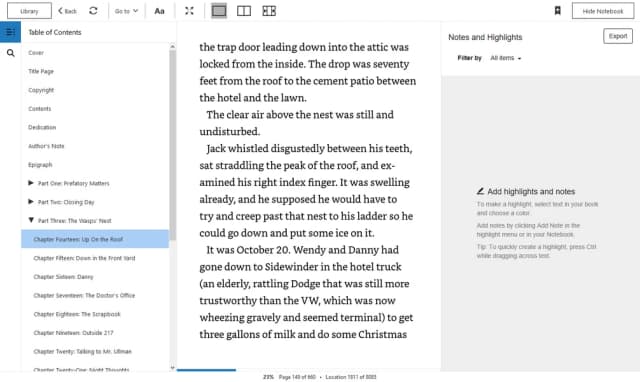Open the Aa font settings
This screenshot has width=640, height=382.
click(x=159, y=11)
